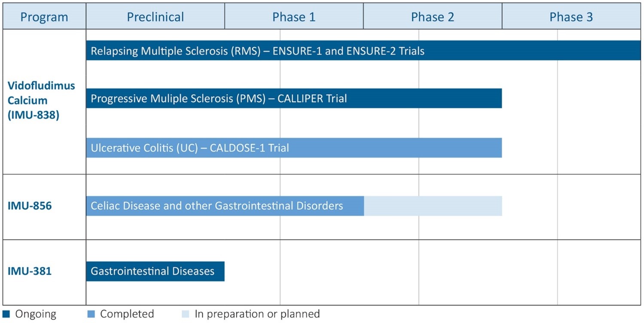Click the Ongoing legend color square
The width and height of the screenshot is (644, 323).
(6, 314)
